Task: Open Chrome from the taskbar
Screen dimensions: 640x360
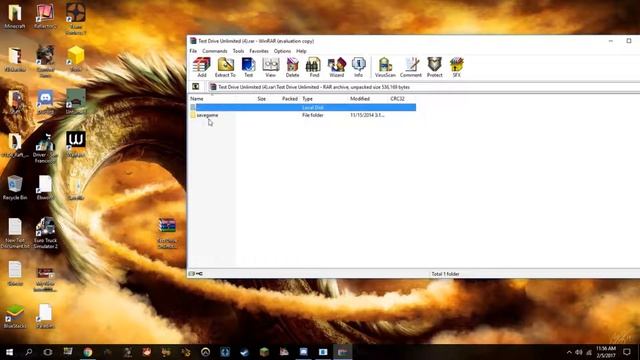Action: tap(88, 352)
